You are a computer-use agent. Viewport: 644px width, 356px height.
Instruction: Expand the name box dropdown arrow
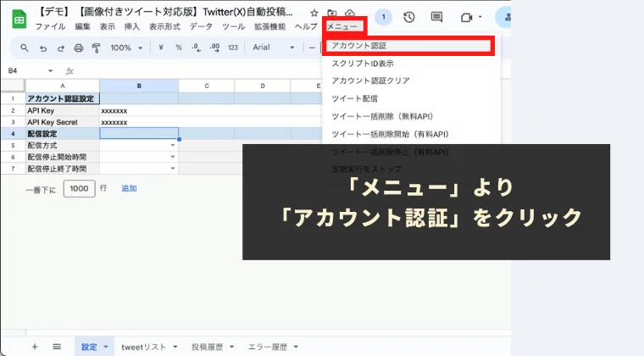coord(50,71)
